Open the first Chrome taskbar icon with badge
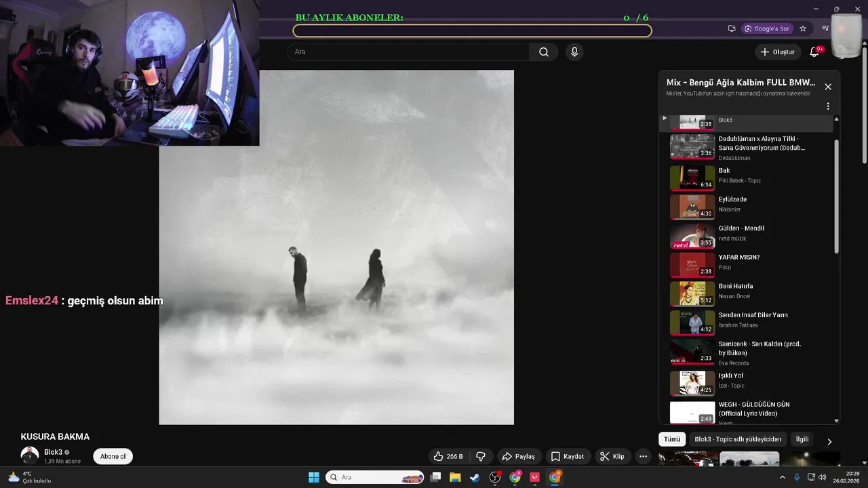The width and height of the screenshot is (868, 488). [x=515, y=477]
